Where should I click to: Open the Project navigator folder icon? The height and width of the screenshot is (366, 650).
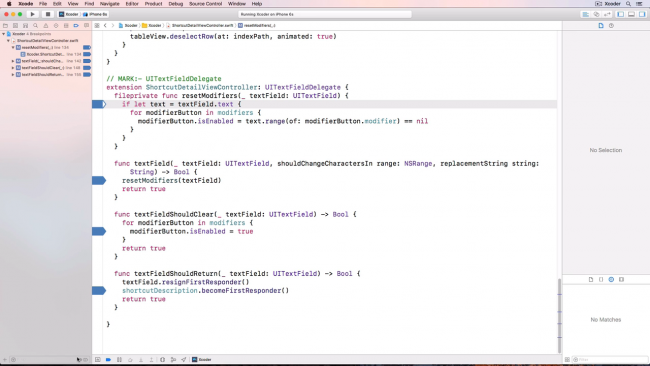click(5, 26)
